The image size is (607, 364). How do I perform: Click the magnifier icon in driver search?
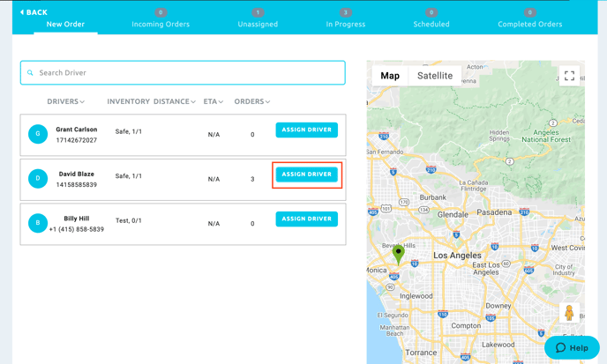(30, 73)
